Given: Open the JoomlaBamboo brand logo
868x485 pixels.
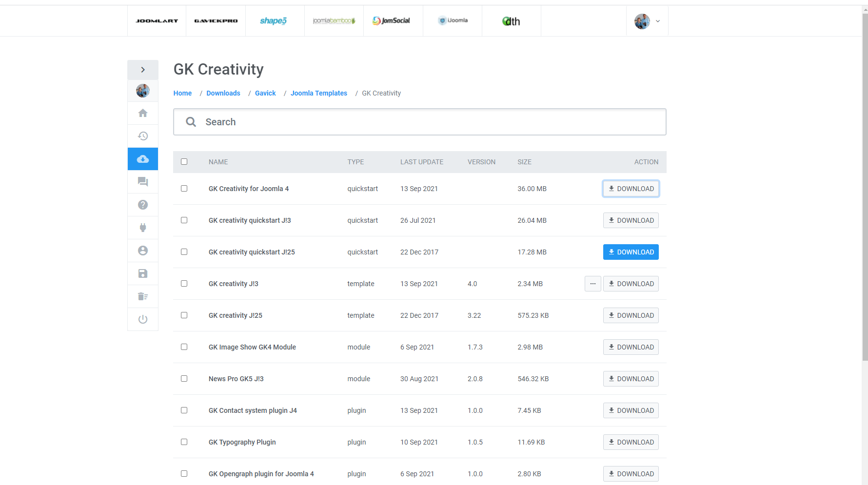Looking at the screenshot, I should coord(334,20).
